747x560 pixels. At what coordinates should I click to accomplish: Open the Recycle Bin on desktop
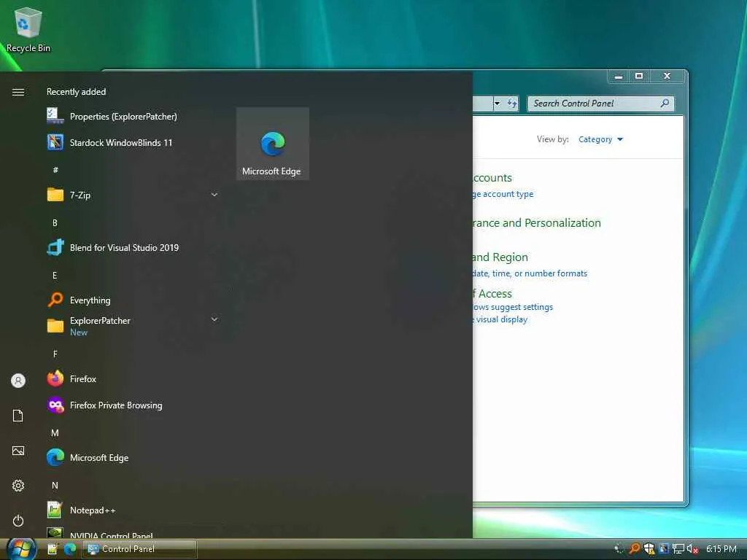click(28, 29)
